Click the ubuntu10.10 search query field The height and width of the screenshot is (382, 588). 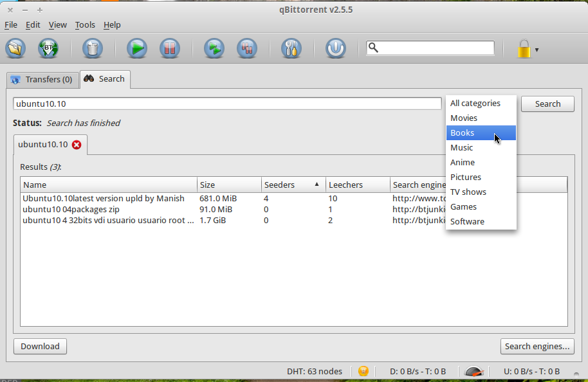(227, 104)
